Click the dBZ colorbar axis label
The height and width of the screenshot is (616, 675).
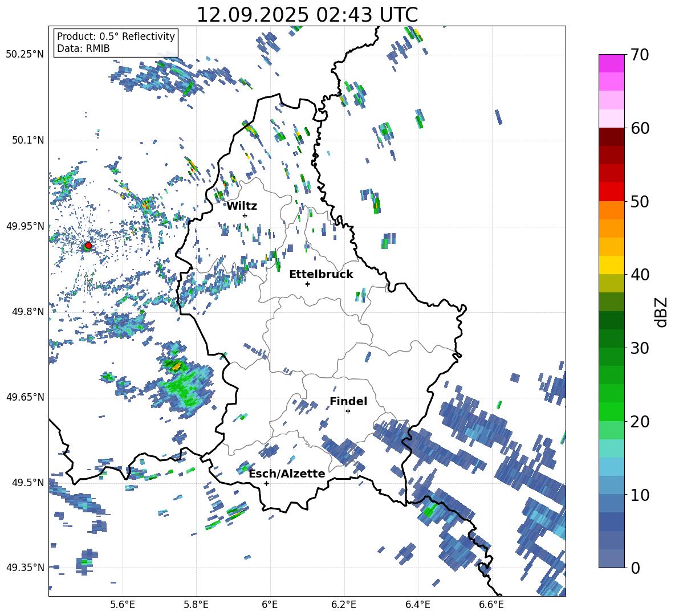[662, 312]
